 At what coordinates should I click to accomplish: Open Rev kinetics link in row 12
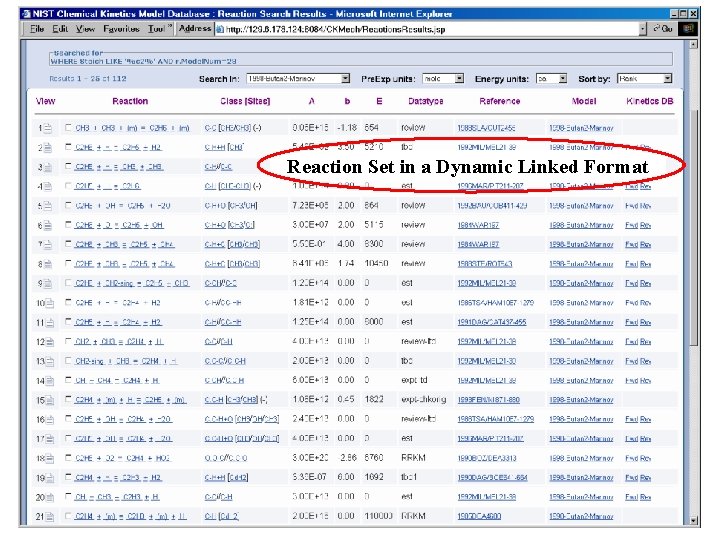(x=645, y=342)
